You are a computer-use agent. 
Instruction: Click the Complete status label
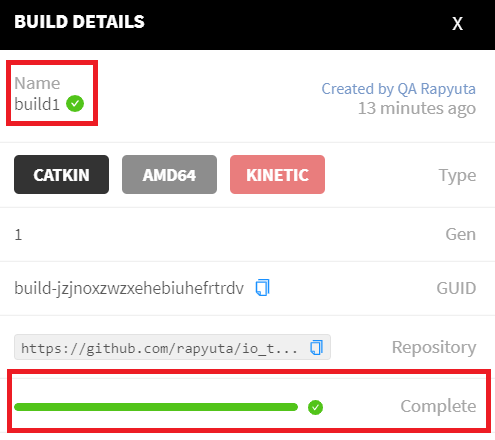coord(438,406)
